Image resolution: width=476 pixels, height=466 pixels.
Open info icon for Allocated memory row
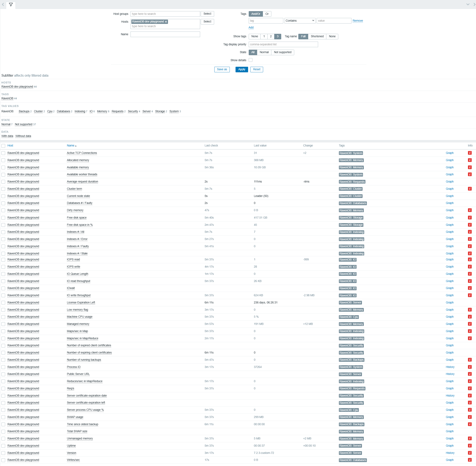470,160
